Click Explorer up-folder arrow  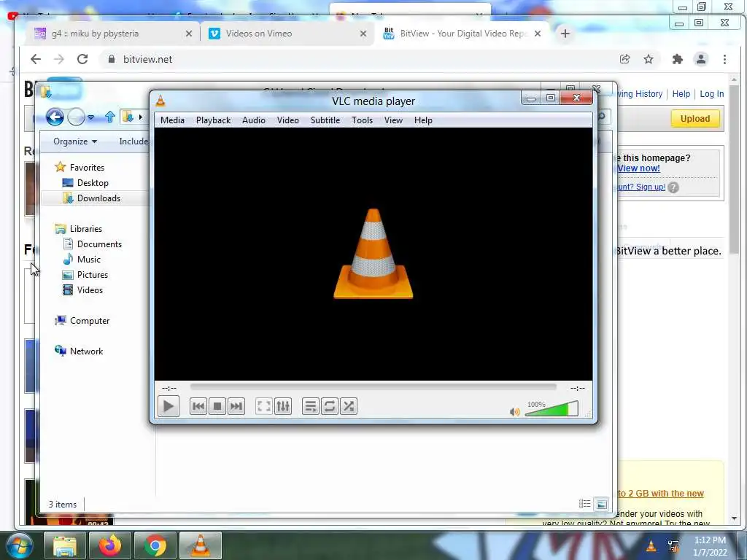pos(110,117)
